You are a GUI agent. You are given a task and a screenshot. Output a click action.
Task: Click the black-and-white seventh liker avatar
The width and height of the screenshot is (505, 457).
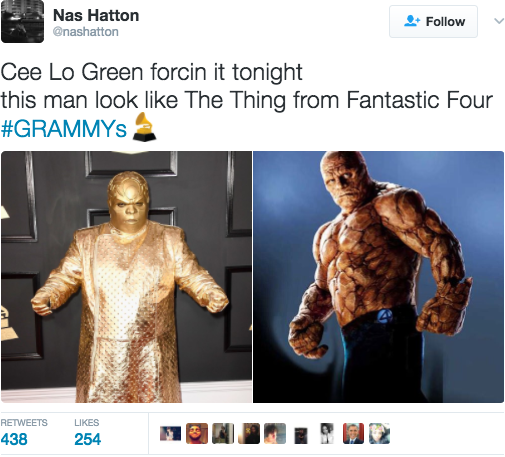coord(327,433)
